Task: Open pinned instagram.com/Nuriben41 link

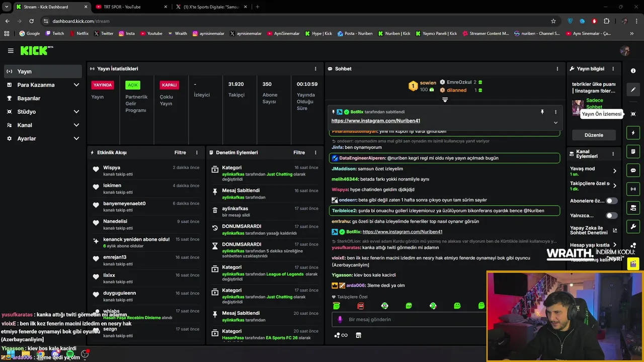Action: (x=375, y=121)
